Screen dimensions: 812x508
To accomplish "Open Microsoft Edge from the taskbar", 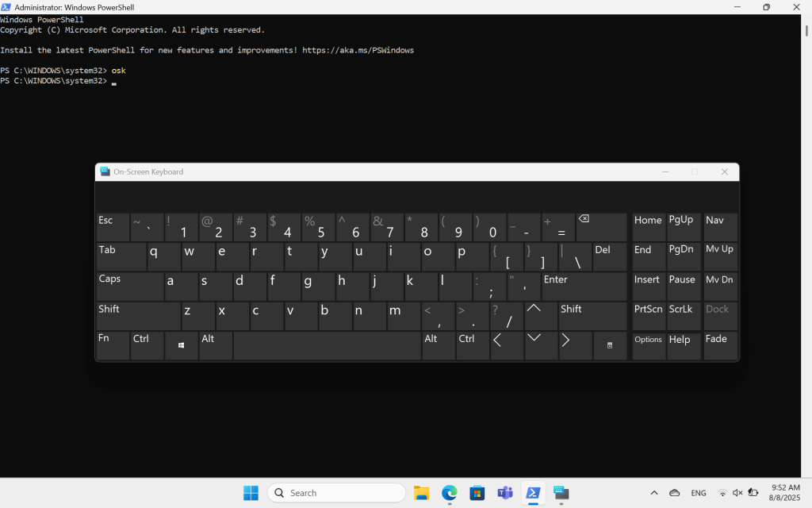I will [x=450, y=493].
